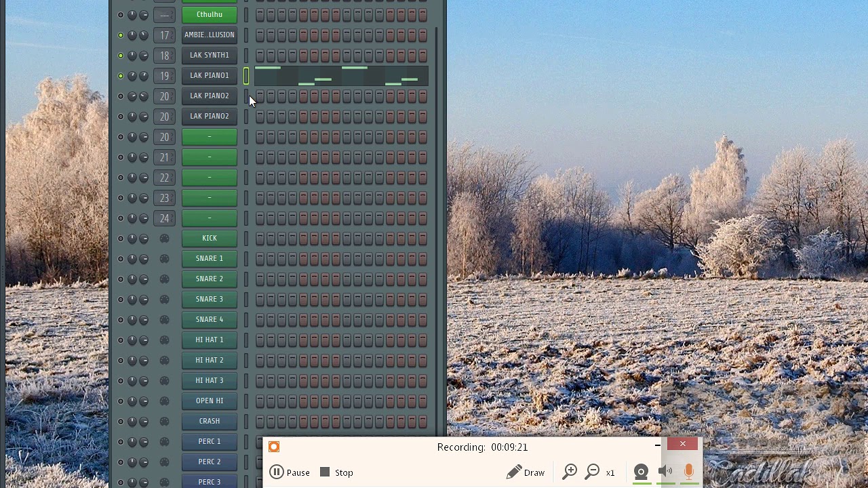Screen dimensions: 868x488
Task: Click the orange recorder app icon
Action: click(x=274, y=447)
